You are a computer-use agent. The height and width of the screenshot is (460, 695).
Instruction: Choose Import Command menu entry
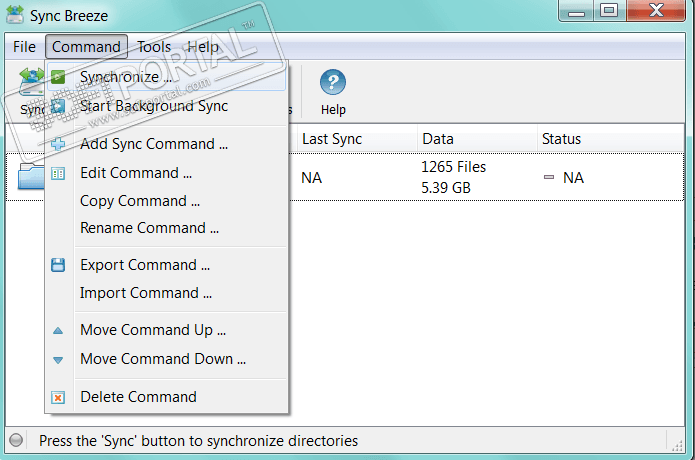pyautogui.click(x=146, y=293)
